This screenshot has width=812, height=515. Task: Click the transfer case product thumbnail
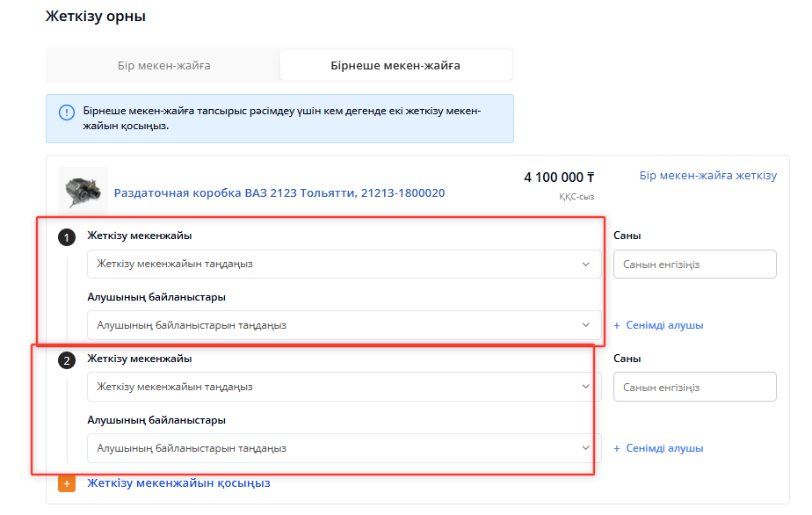pos(83,192)
